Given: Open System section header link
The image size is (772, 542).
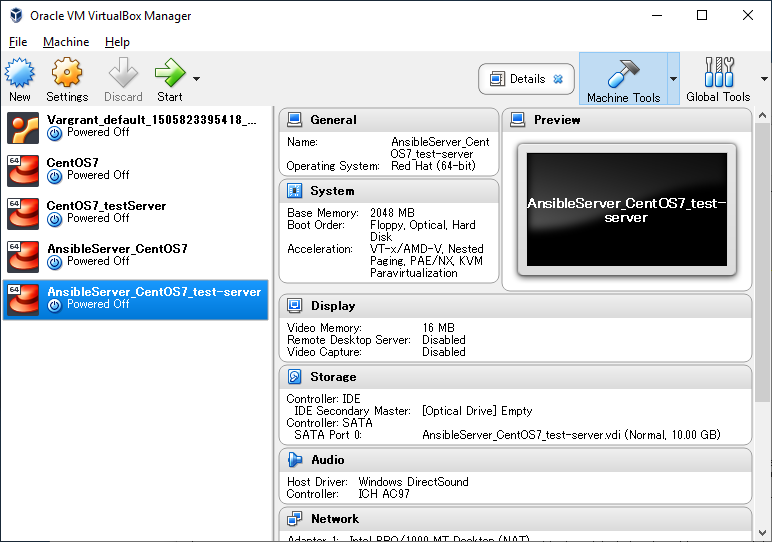Looking at the screenshot, I should point(332,191).
